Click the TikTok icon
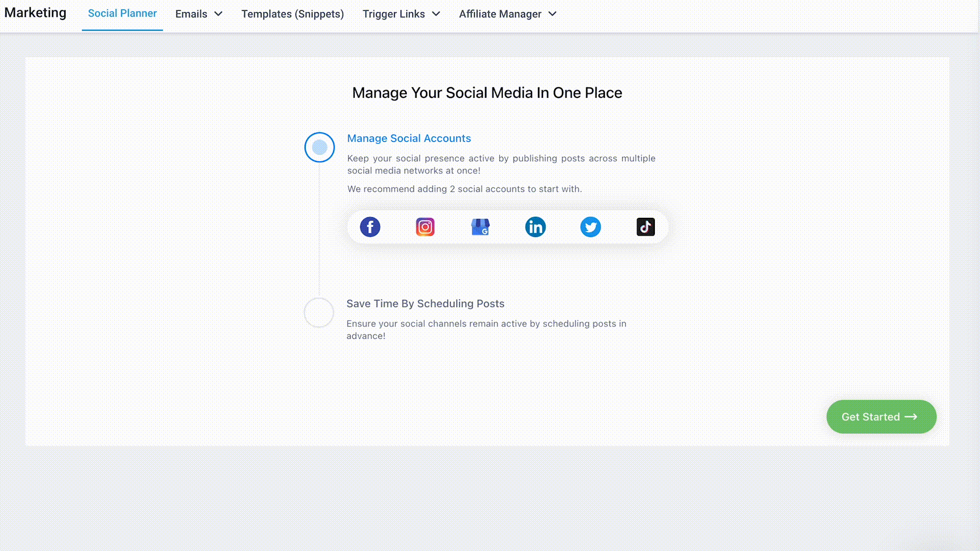This screenshot has height=551, width=980. (646, 227)
